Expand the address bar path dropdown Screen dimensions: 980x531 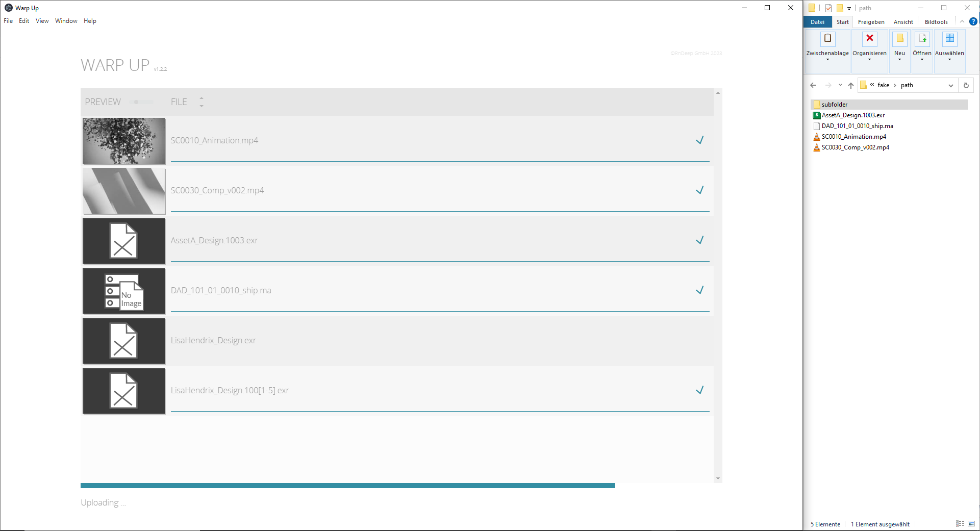(950, 85)
